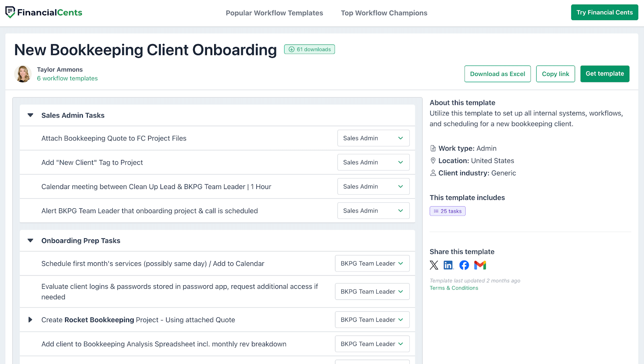
Task: Share template via LinkedIn icon
Action: (448, 265)
